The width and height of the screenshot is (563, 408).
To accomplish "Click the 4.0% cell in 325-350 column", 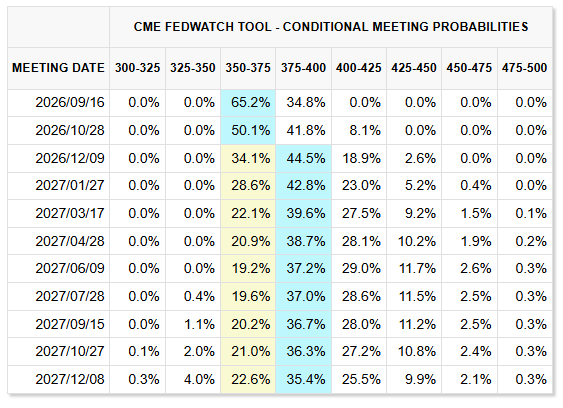I will (x=193, y=379).
